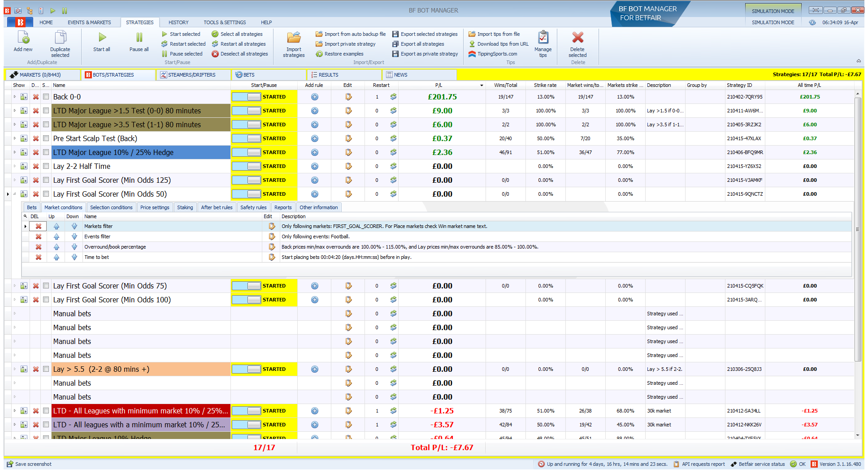Restart the LTD Major League 10% / 25% Hedge strategy
868x473 pixels.
click(393, 152)
